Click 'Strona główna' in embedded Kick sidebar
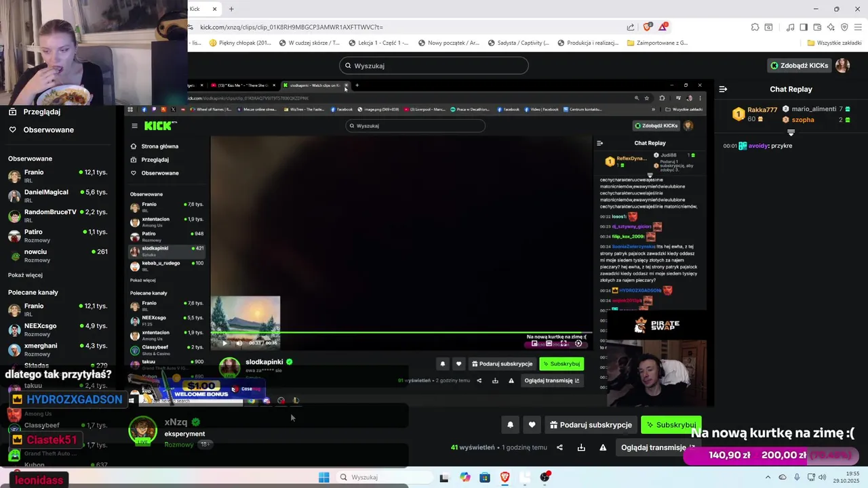The width and height of the screenshot is (868, 488). [x=155, y=146]
